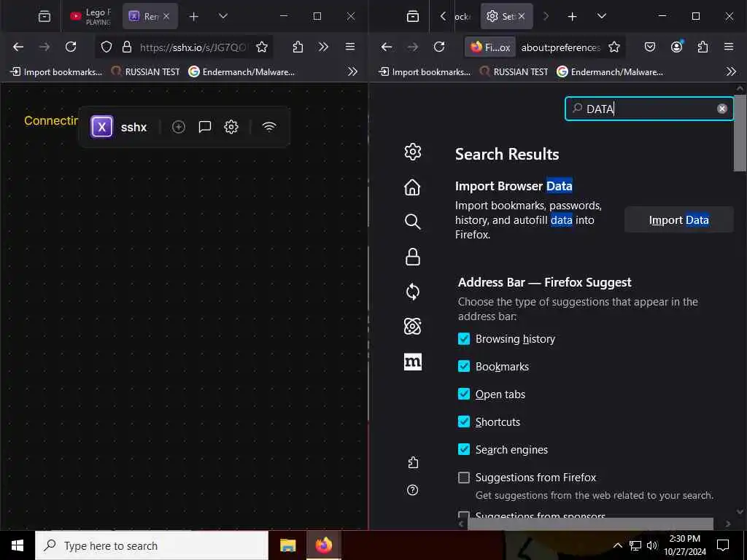Open File Explorer from taskbar
The image size is (747, 560).
click(287, 545)
